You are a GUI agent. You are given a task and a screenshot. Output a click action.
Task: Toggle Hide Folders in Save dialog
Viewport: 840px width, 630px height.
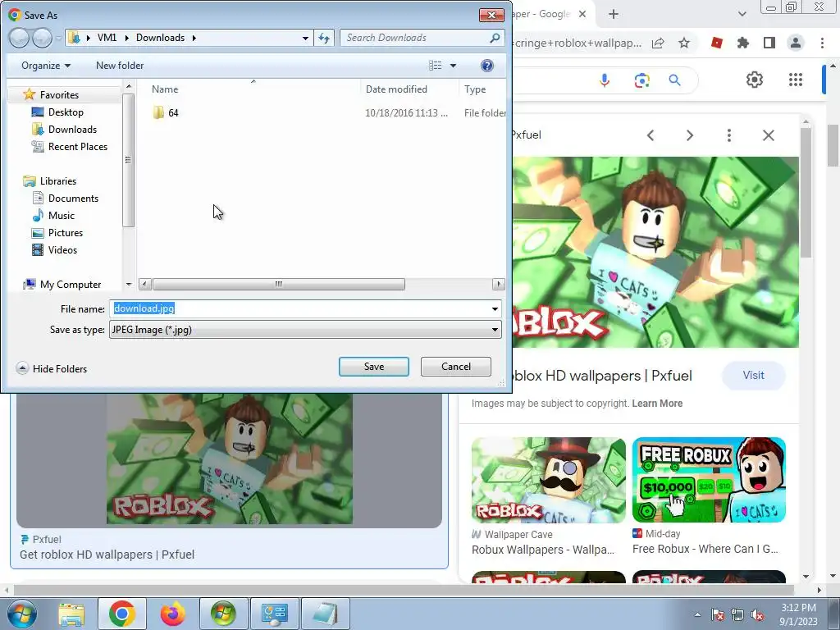tap(52, 368)
